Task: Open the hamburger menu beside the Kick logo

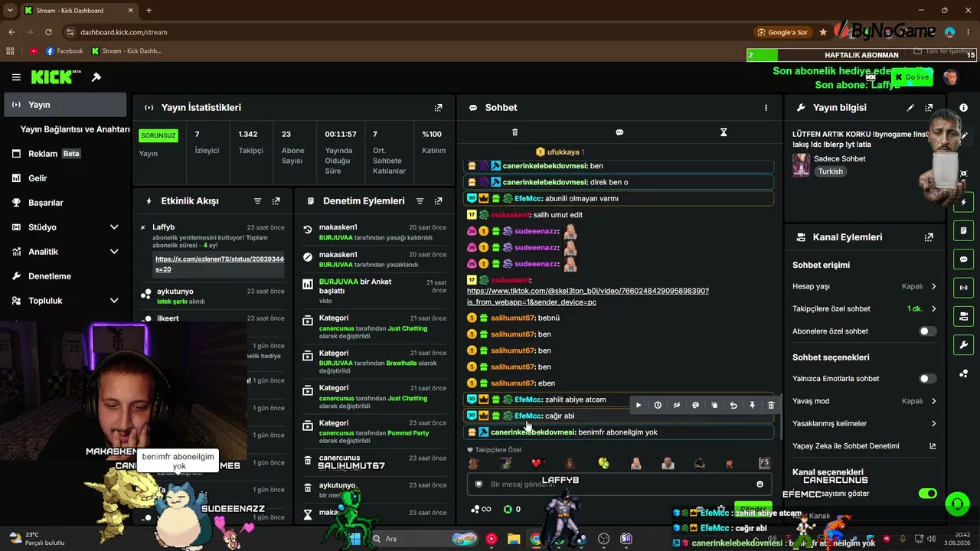Action: pos(16,77)
